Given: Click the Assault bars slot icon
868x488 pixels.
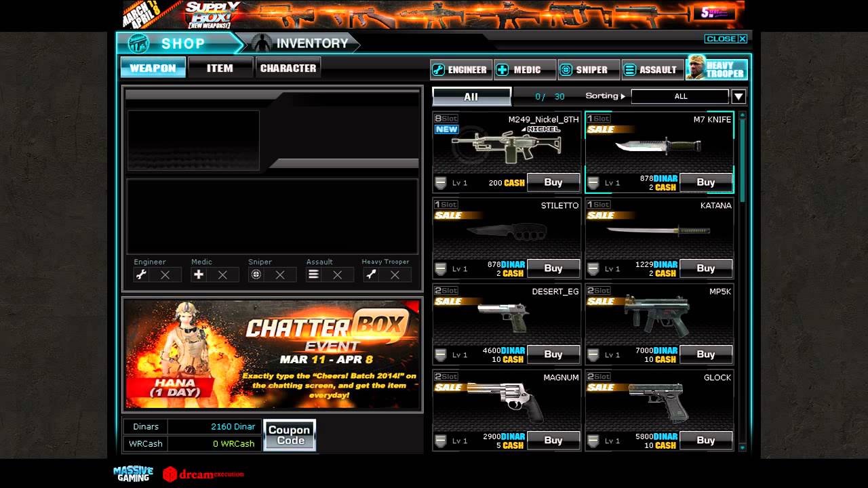Looking at the screenshot, I should coord(313,274).
